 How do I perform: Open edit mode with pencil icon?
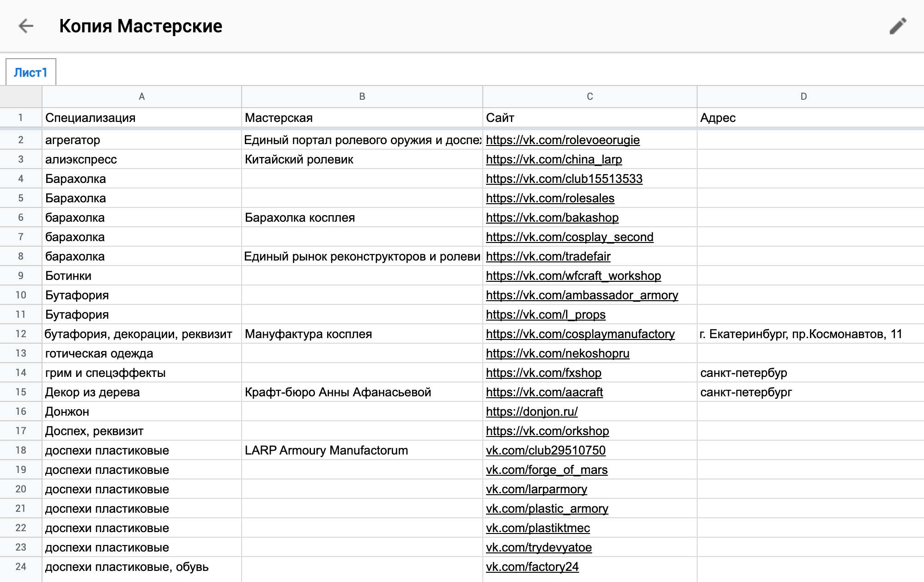898,26
